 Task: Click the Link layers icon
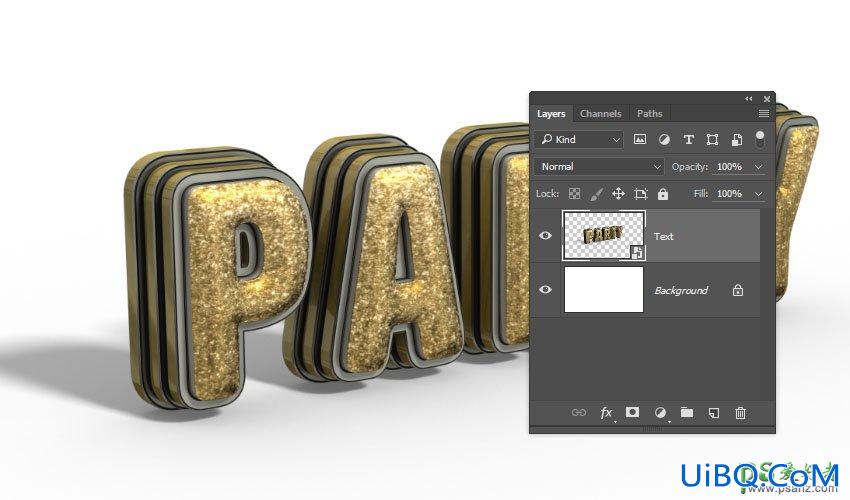[x=578, y=413]
